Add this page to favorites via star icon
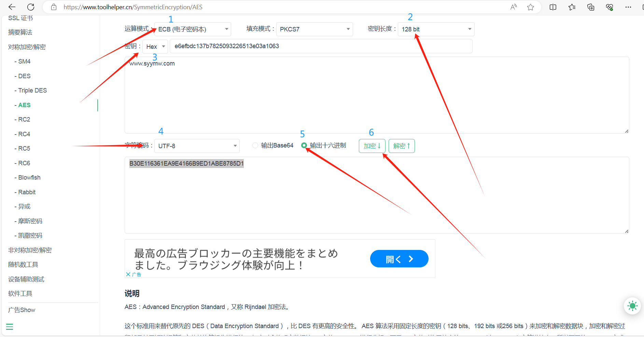 [530, 7]
